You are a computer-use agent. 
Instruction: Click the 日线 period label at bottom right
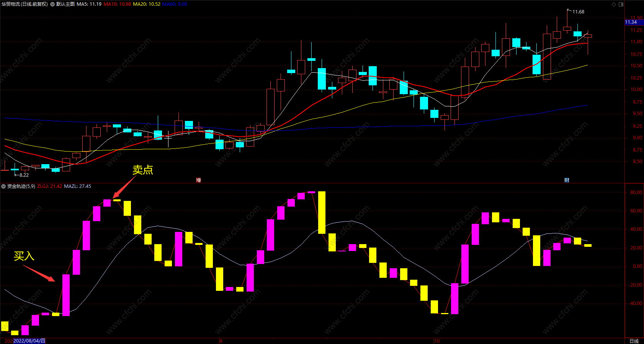(x=634, y=341)
